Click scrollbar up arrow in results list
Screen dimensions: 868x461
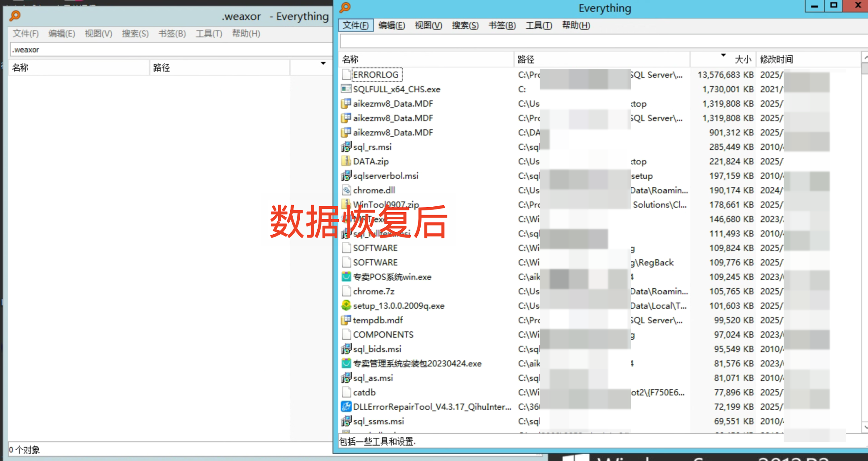(x=865, y=57)
